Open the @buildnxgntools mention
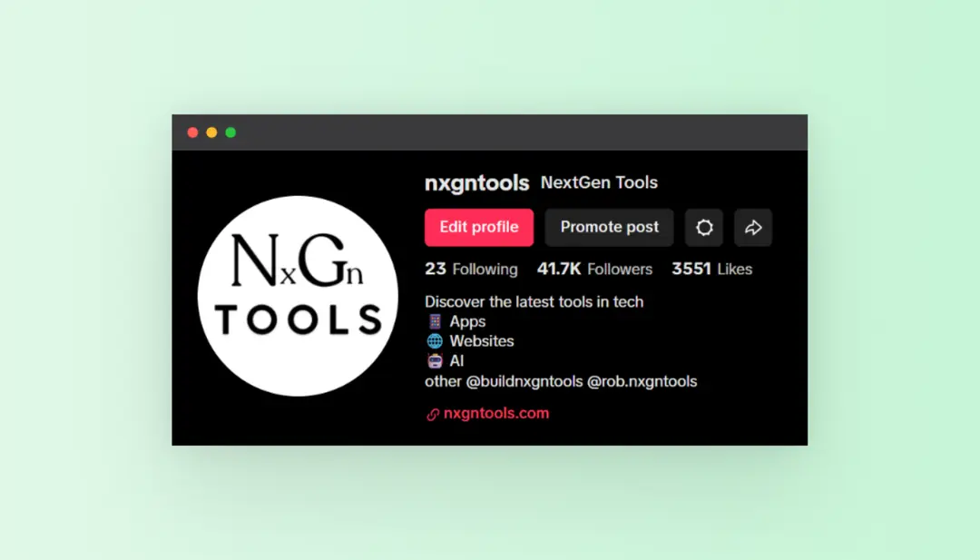 pyautogui.click(x=524, y=381)
